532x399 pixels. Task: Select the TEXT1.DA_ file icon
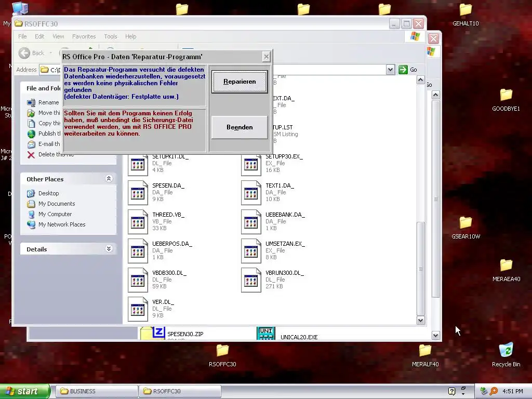[x=251, y=193]
